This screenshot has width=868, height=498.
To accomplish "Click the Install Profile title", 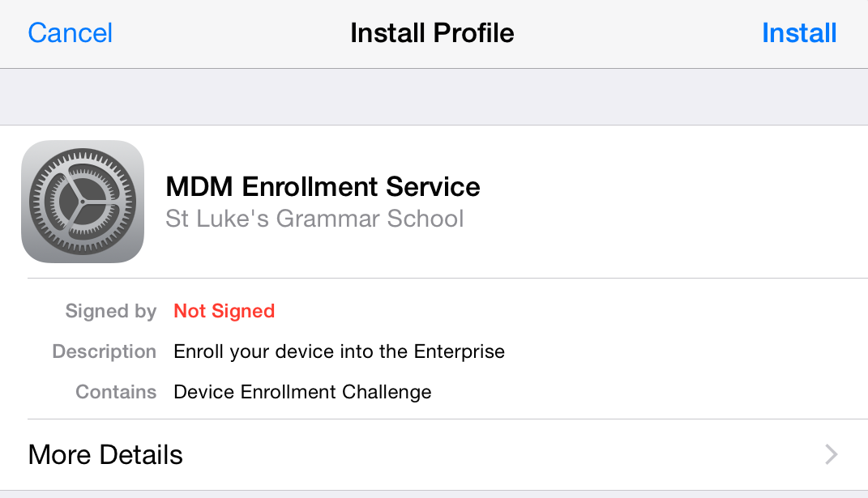I will [x=432, y=33].
